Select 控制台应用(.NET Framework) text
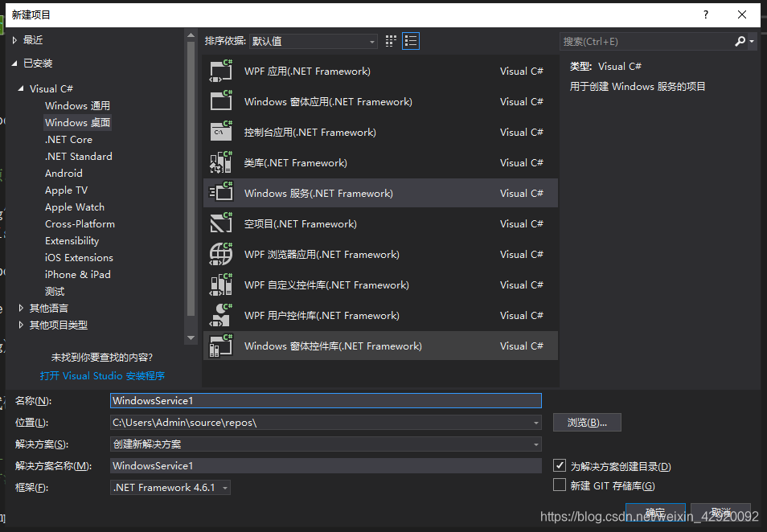767x532 pixels. [x=310, y=132]
